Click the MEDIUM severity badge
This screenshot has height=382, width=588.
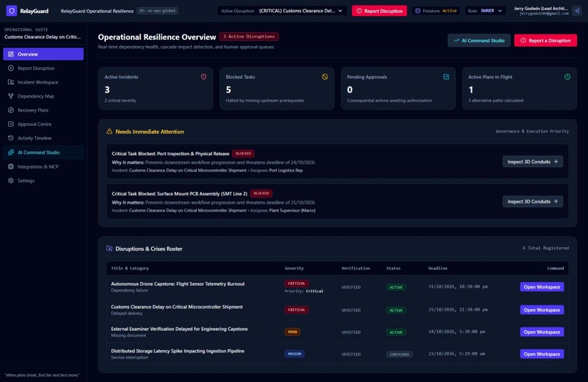295,354
